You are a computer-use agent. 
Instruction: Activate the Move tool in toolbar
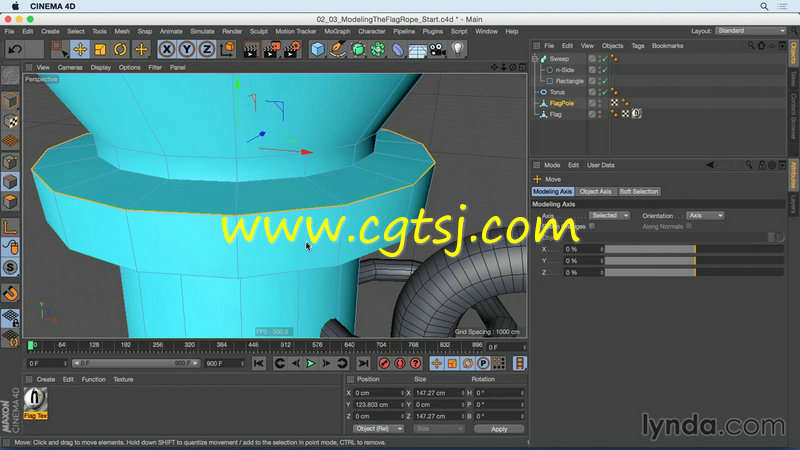pos(80,49)
